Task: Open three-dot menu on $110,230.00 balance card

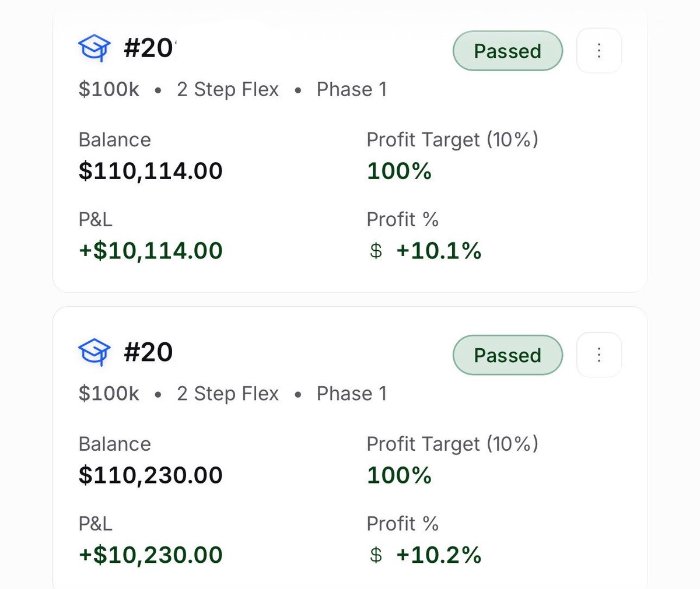Action: coord(599,355)
